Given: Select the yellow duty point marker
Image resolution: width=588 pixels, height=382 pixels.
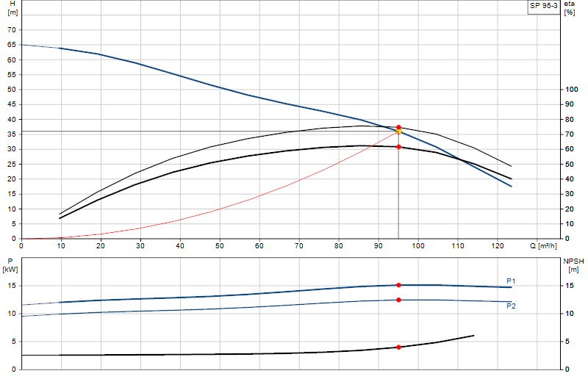Looking at the screenshot, I should pos(398,131).
